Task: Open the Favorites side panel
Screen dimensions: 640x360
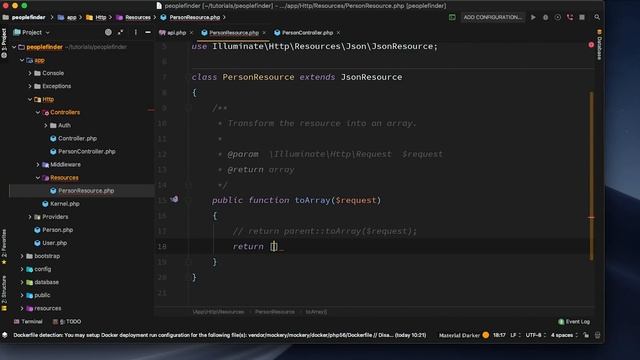Action: pyautogui.click(x=4, y=247)
